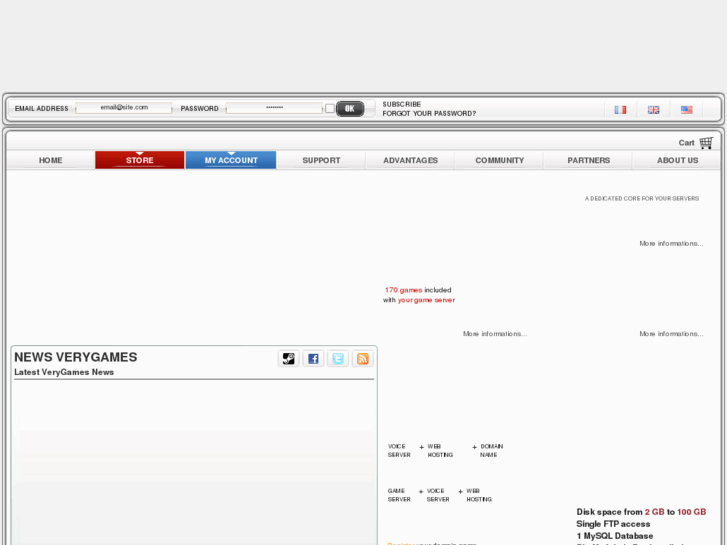This screenshot has width=727, height=545.
Task: Click the Latest VeryGames News subtitle
Action: point(64,372)
